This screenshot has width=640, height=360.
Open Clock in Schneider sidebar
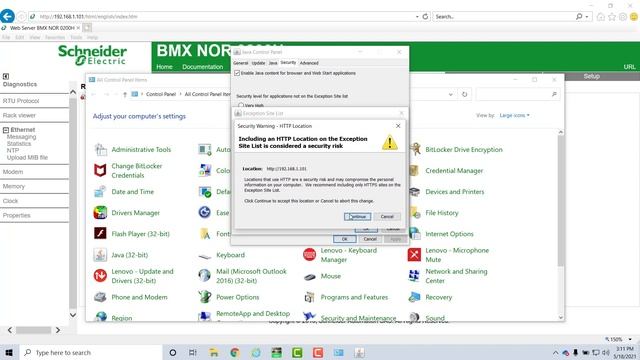click(x=11, y=201)
